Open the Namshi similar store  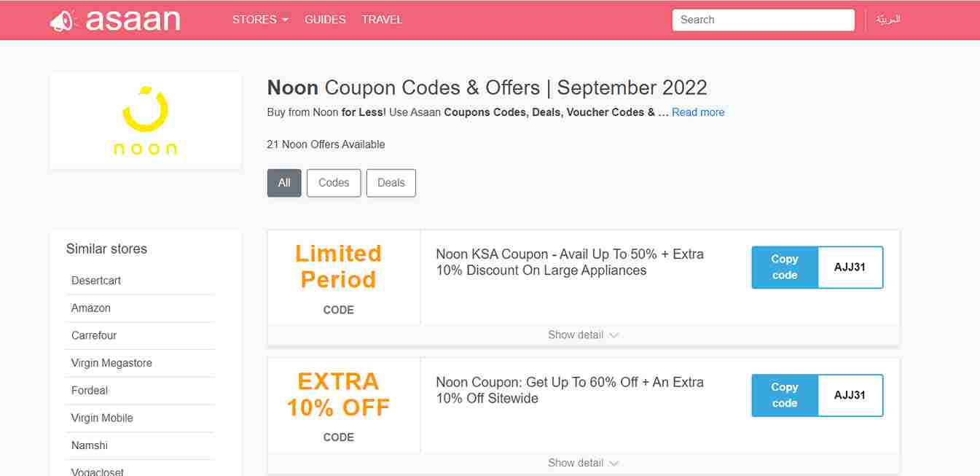(x=90, y=445)
